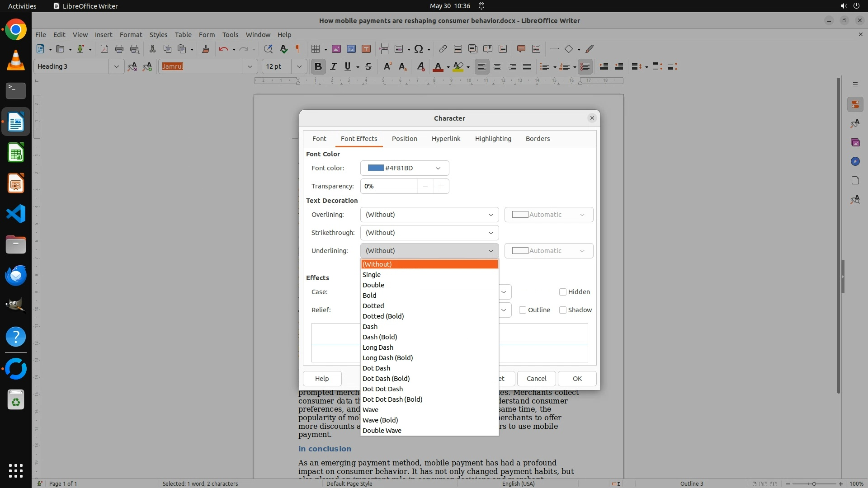
Task: Click the Toggle Formatting Marks pilcrow icon
Action: [298, 49]
